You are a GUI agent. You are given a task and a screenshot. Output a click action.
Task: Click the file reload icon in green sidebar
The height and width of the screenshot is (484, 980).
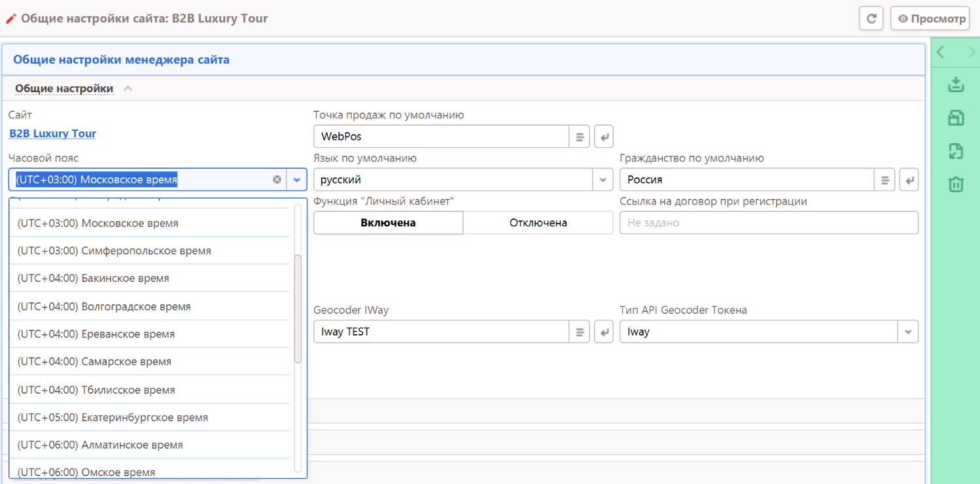[x=956, y=151]
